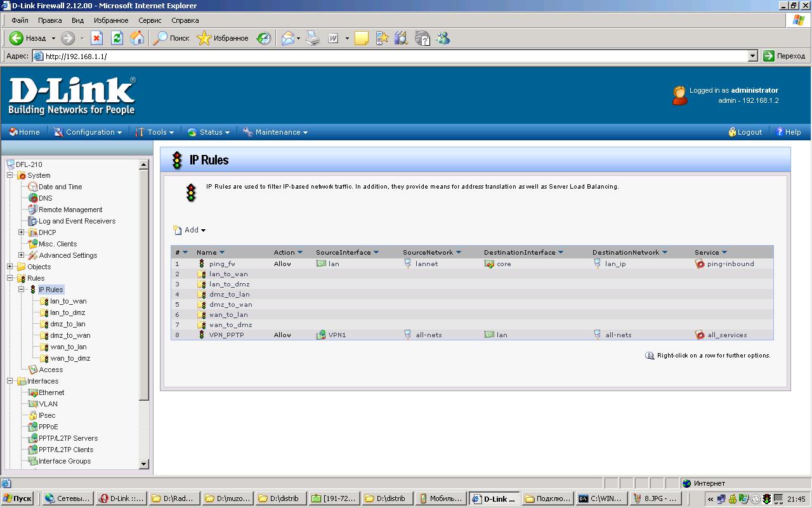The height and width of the screenshot is (508, 812).
Task: Collapse the Rules tree node
Action: [x=10, y=278]
